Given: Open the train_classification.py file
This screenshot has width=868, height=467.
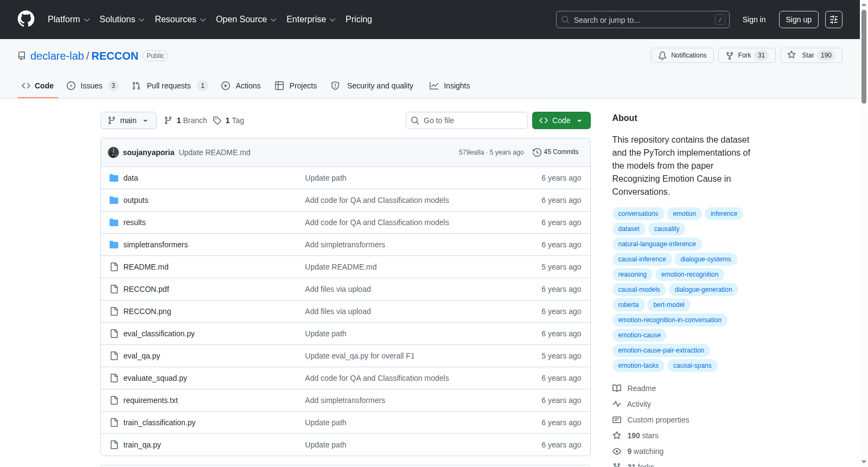Looking at the screenshot, I should (x=159, y=423).
